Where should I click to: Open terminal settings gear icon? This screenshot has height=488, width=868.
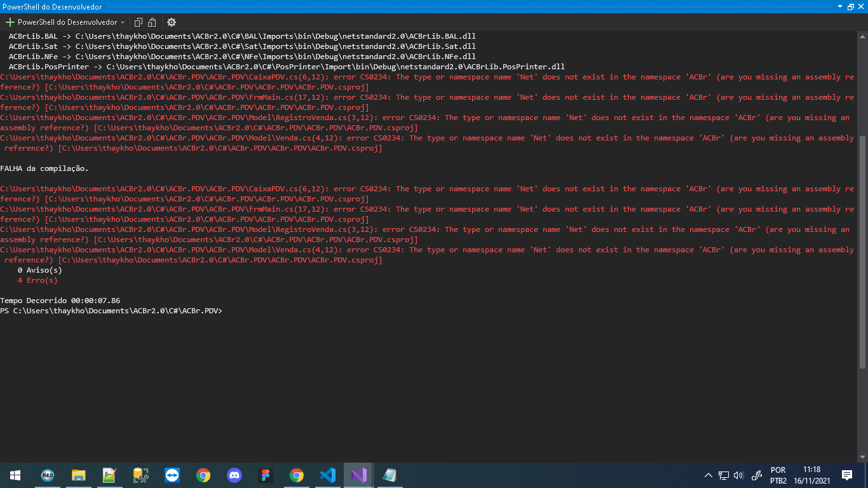(172, 22)
